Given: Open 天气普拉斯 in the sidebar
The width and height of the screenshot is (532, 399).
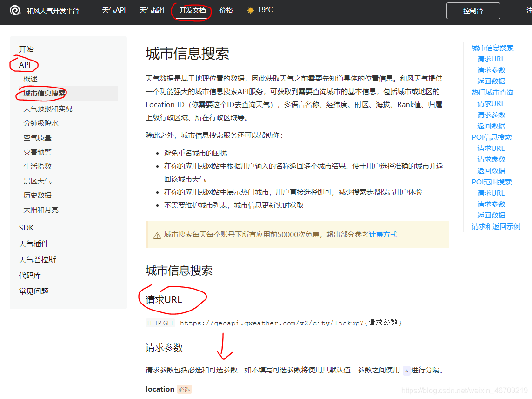Looking at the screenshot, I should [37, 259].
